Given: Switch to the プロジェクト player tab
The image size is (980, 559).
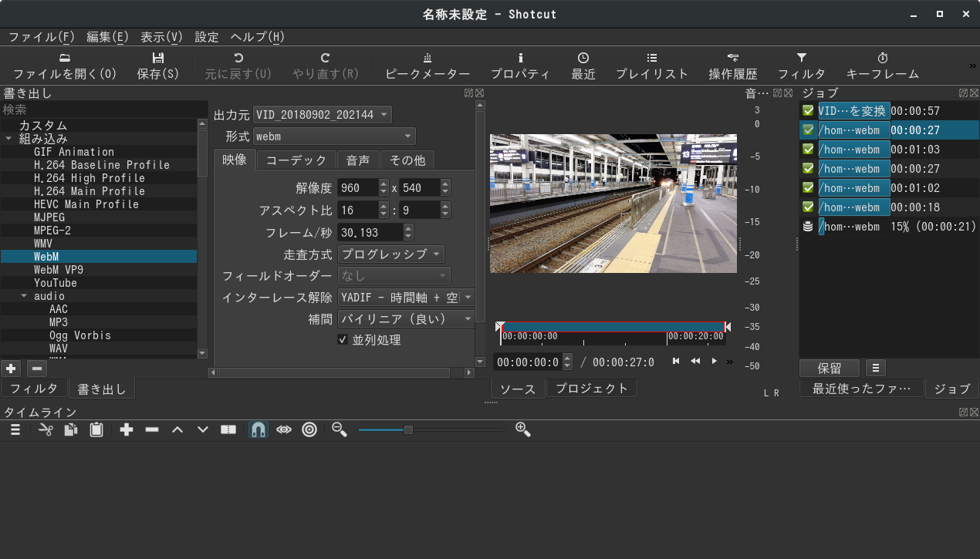Looking at the screenshot, I should coord(592,389).
